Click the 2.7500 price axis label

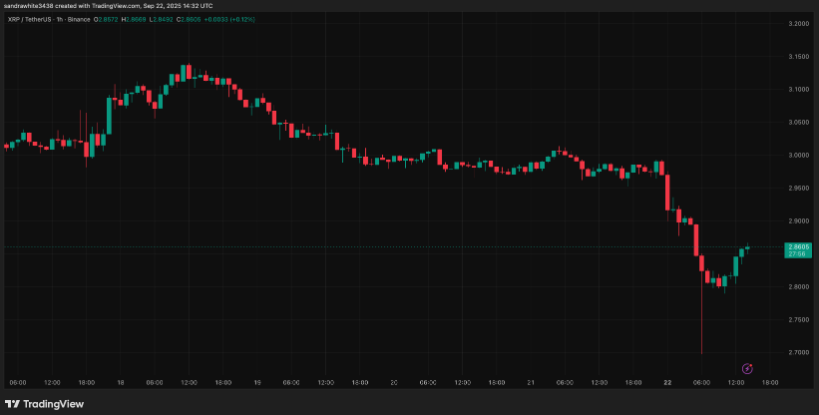797,319
